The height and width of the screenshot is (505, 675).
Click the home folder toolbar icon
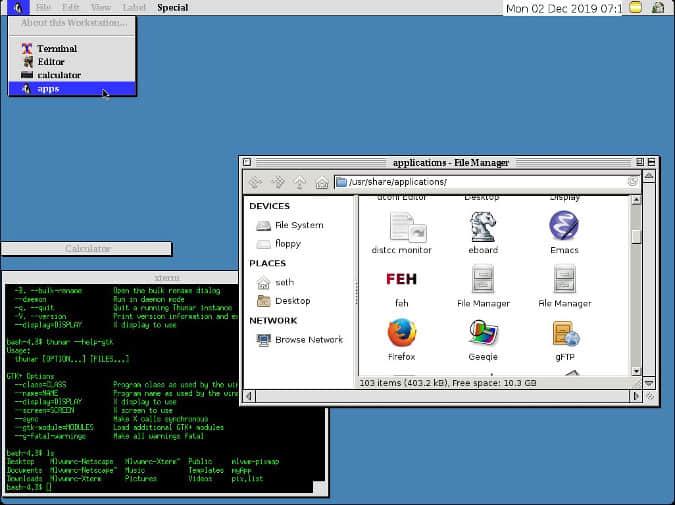point(321,183)
